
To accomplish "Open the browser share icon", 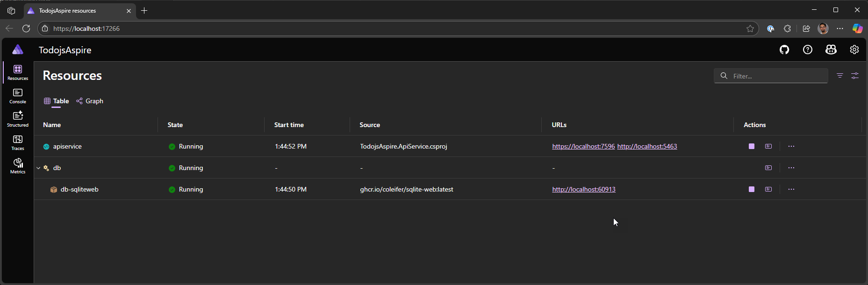I will pyautogui.click(x=806, y=28).
